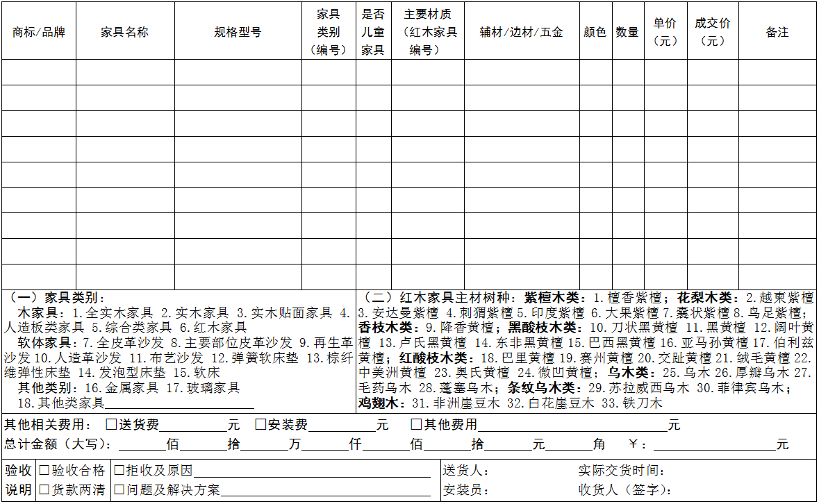Tick the 货款两清 checkbox
Viewport: 819px width, 504px height.
tap(44, 490)
